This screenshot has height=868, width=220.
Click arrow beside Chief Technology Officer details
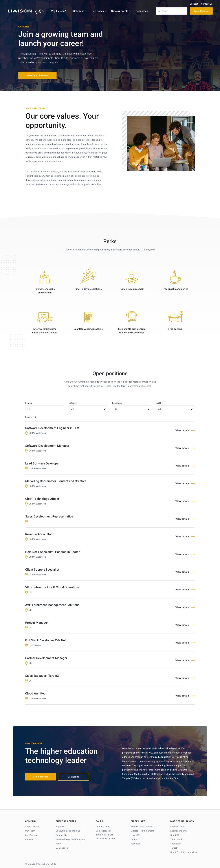193,501
